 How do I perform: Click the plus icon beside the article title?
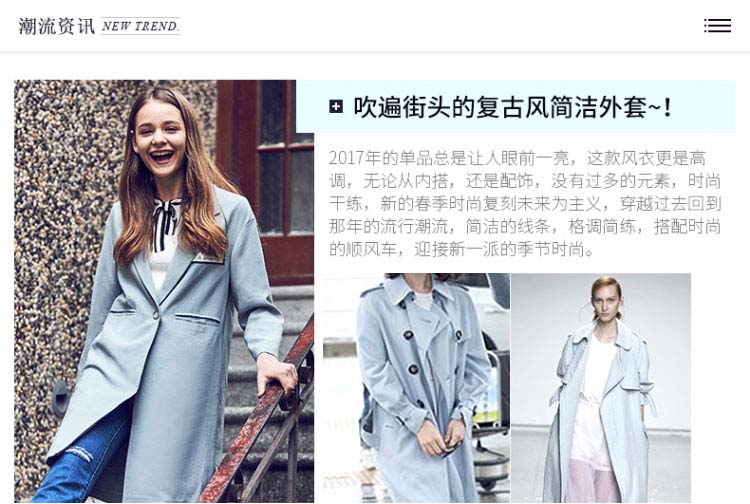[x=336, y=107]
